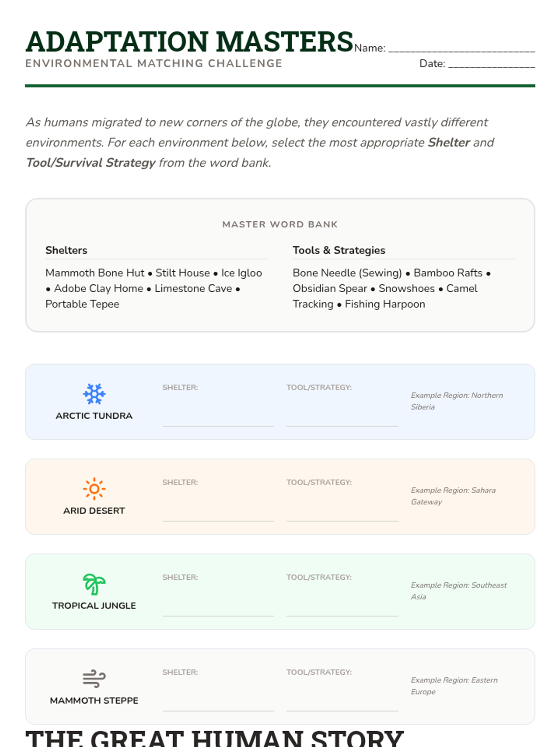Viewport: 560px width, 747px height.
Task: Click the Master Word Bank label
Action: click(x=280, y=225)
